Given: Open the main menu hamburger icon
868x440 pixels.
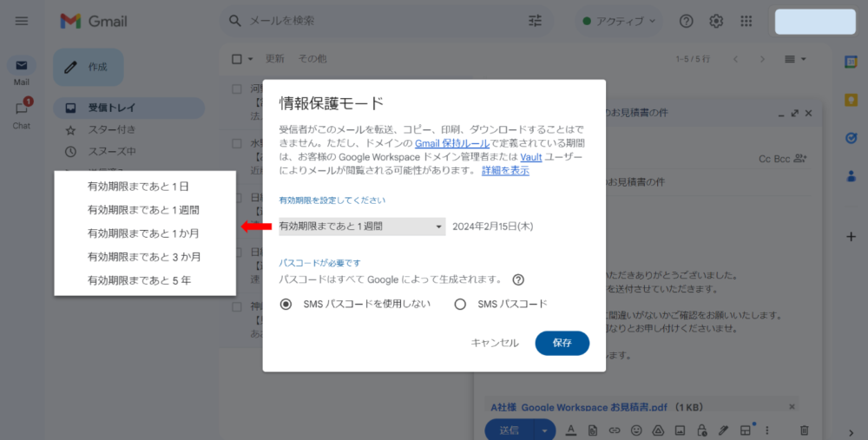Looking at the screenshot, I should 21,21.
